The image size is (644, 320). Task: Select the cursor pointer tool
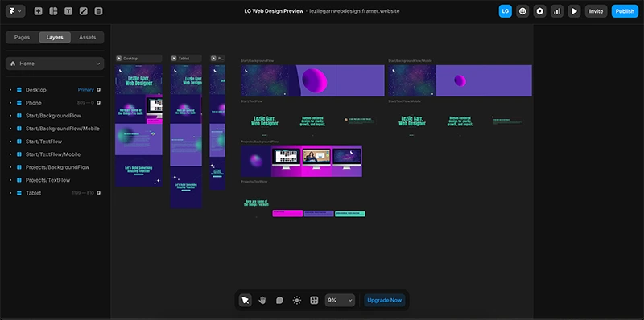[x=246, y=301]
